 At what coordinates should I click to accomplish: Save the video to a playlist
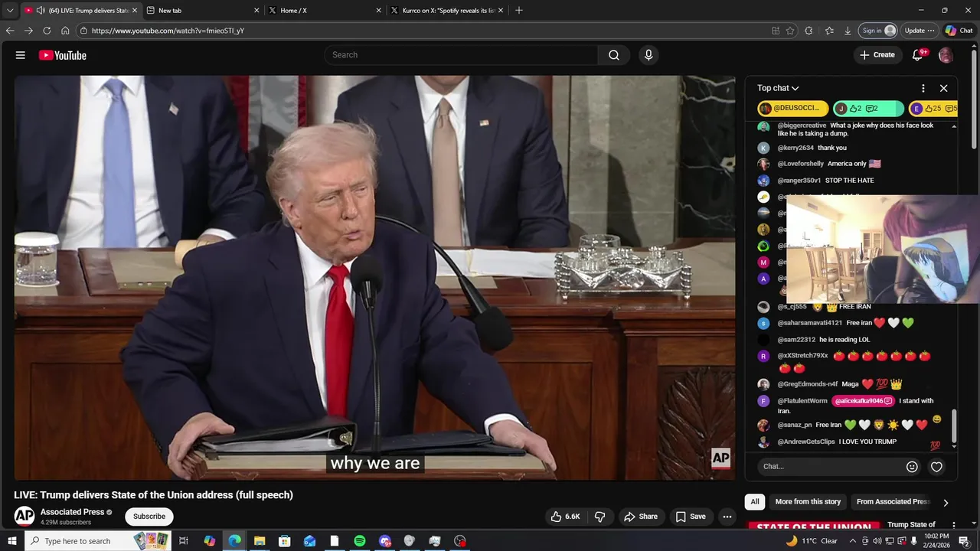[x=691, y=517]
